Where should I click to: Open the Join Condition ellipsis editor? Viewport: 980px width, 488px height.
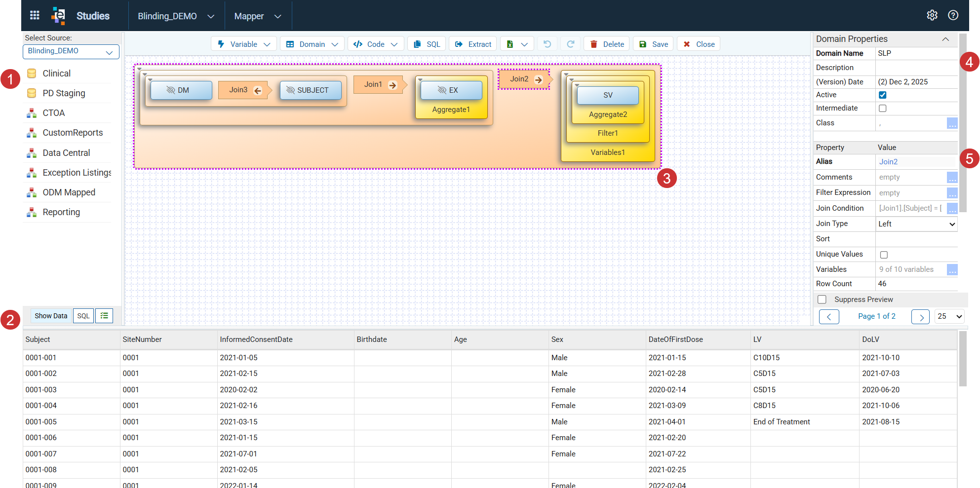click(x=952, y=208)
